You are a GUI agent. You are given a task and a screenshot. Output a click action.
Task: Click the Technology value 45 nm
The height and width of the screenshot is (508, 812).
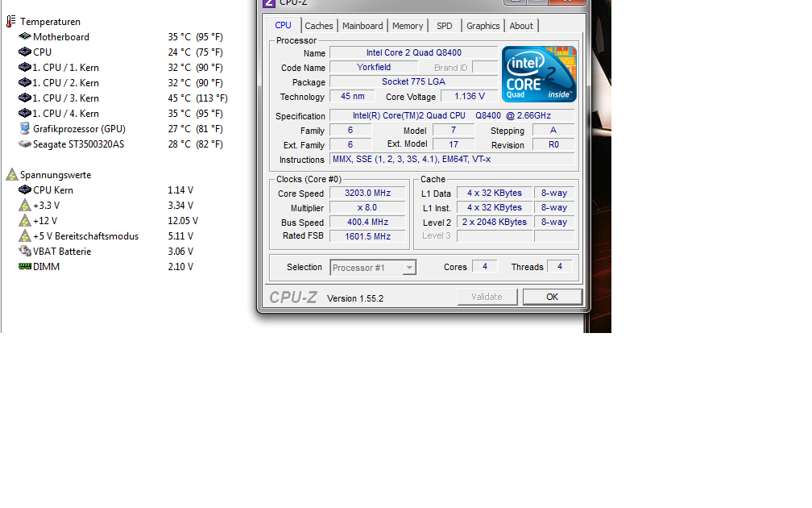(x=353, y=96)
